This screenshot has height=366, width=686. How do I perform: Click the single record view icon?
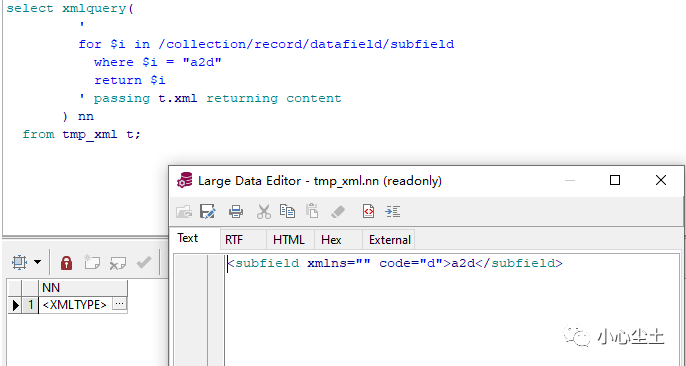(x=20, y=262)
